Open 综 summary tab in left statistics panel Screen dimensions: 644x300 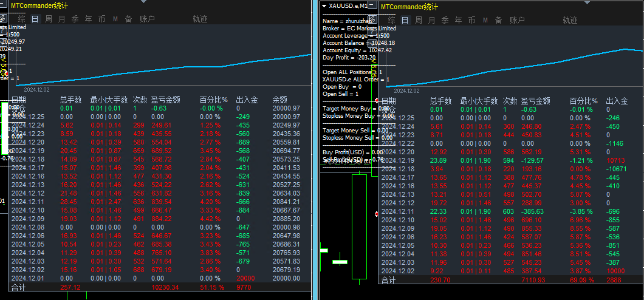pos(22,19)
